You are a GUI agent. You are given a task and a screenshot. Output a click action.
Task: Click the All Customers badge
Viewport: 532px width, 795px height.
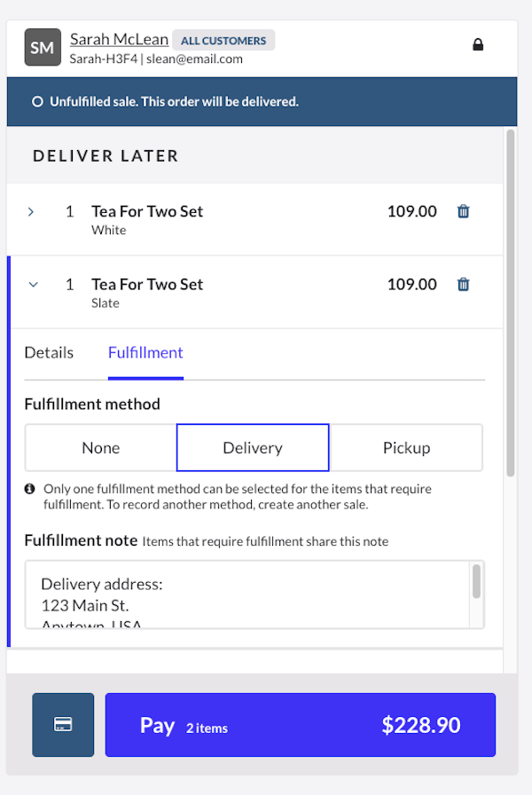pyautogui.click(x=223, y=41)
